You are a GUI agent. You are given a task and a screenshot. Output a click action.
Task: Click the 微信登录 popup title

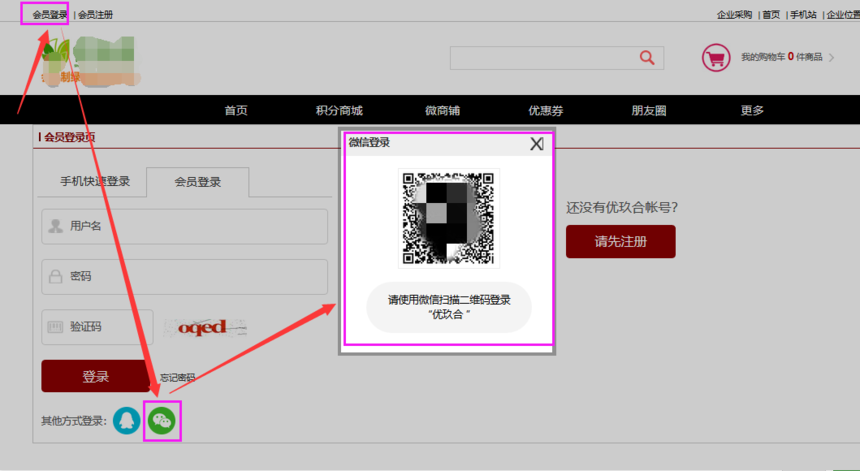tap(369, 143)
